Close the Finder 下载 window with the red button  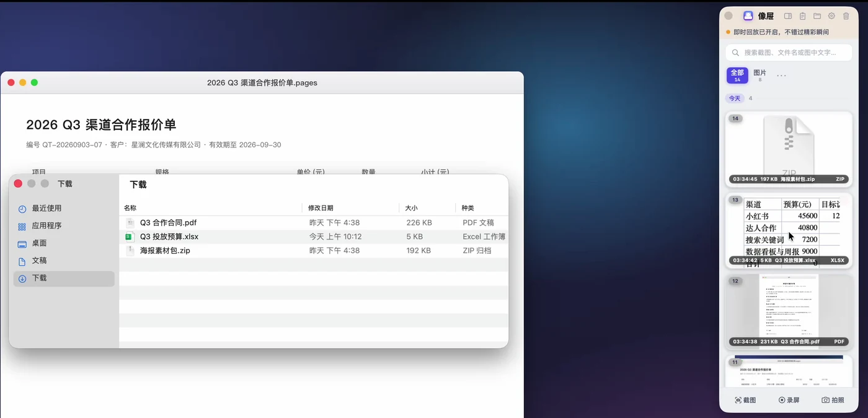[18, 184]
